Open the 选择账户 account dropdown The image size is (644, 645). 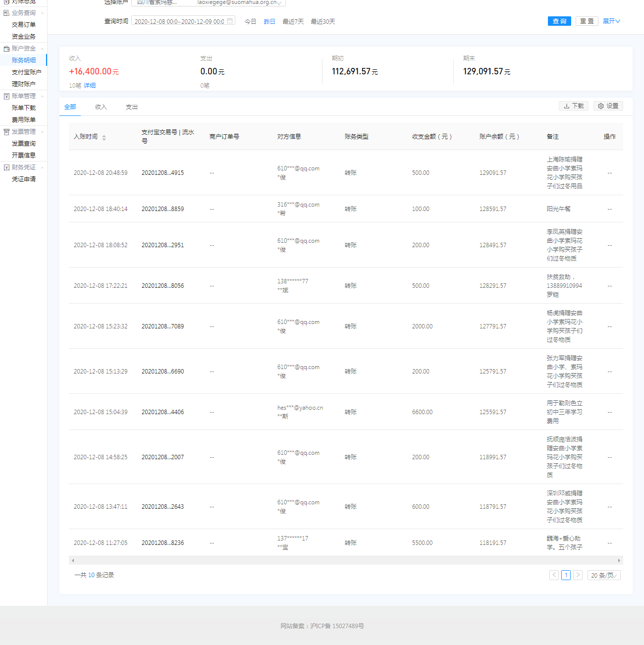tap(208, 2)
